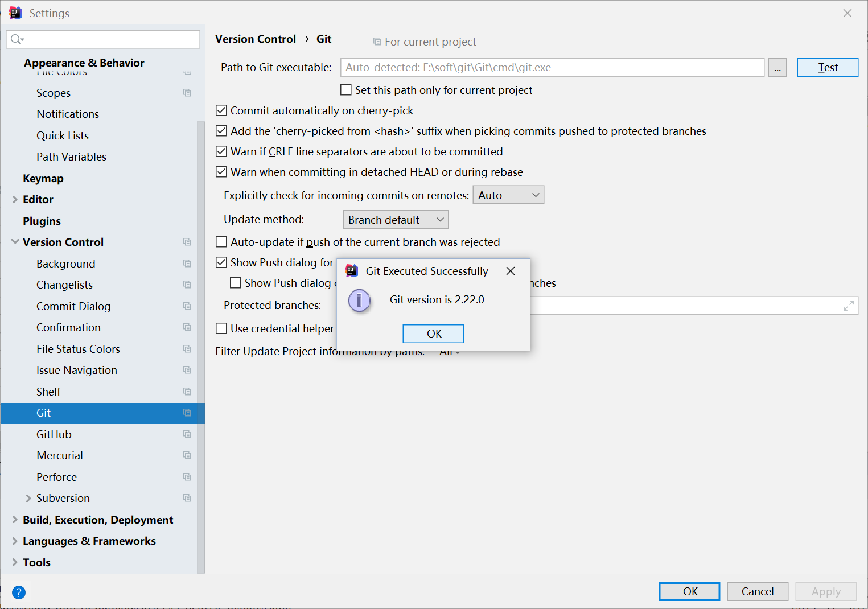Toggle Show Push dialog for commit checkbox
Image resolution: width=868 pixels, height=609 pixels.
tap(221, 262)
